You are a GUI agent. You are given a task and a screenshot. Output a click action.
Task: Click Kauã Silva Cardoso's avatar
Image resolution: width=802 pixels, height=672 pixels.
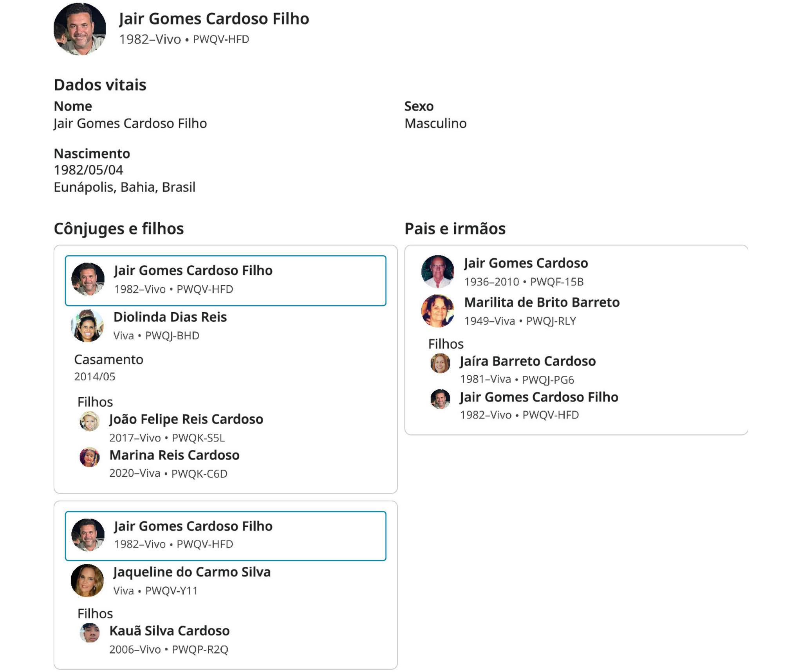(89, 633)
